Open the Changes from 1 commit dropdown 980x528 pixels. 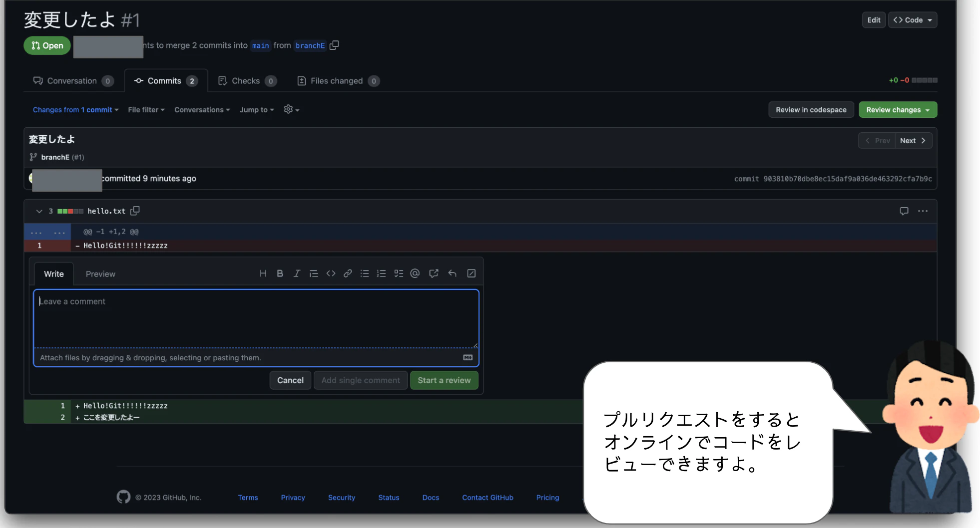[75, 110]
